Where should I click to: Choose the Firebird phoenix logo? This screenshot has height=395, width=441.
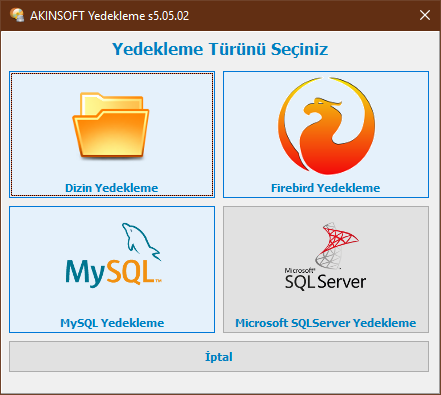point(326,126)
